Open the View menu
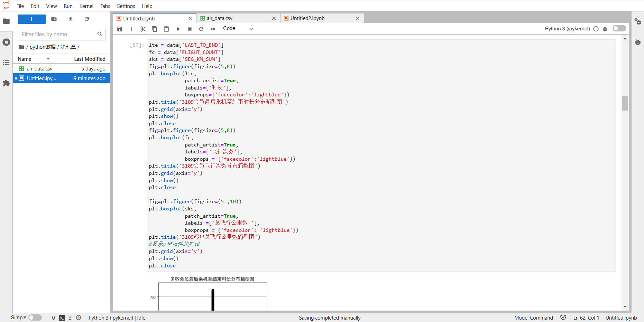The height and width of the screenshot is (322, 644). pos(52,6)
